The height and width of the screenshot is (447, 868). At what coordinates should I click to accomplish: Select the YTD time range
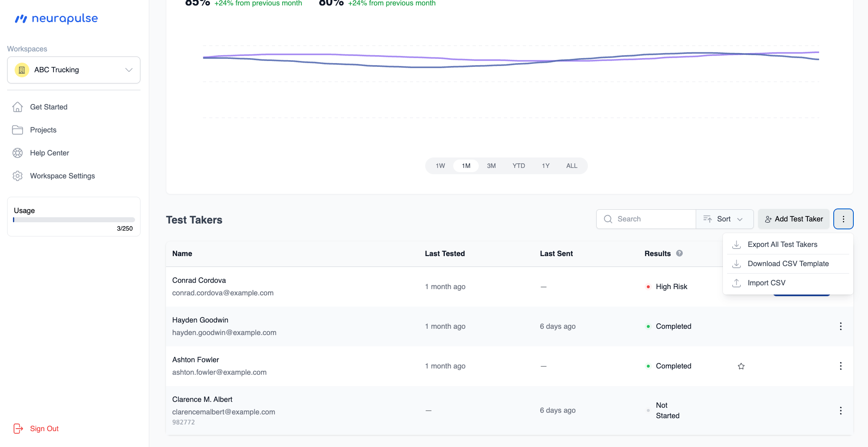click(519, 166)
